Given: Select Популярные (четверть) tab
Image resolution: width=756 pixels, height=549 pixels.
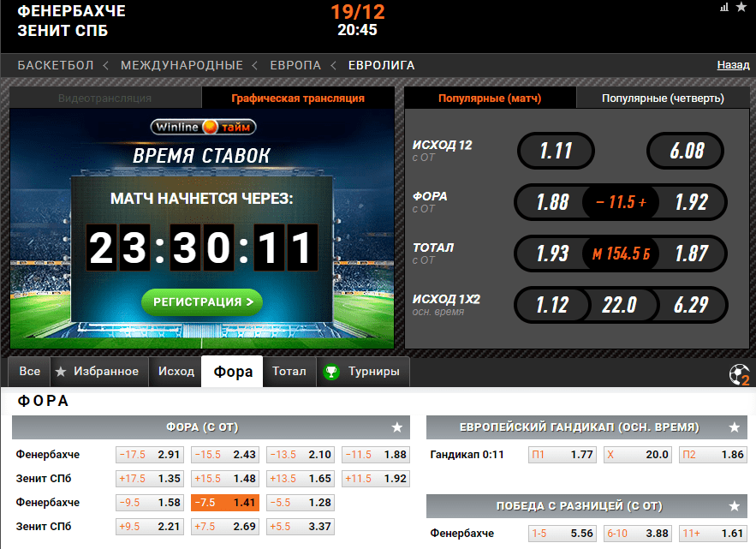Looking at the screenshot, I should [663, 98].
